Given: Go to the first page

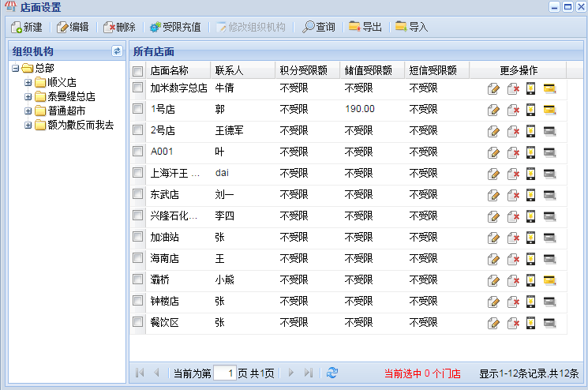Looking at the screenshot, I should tap(140, 373).
